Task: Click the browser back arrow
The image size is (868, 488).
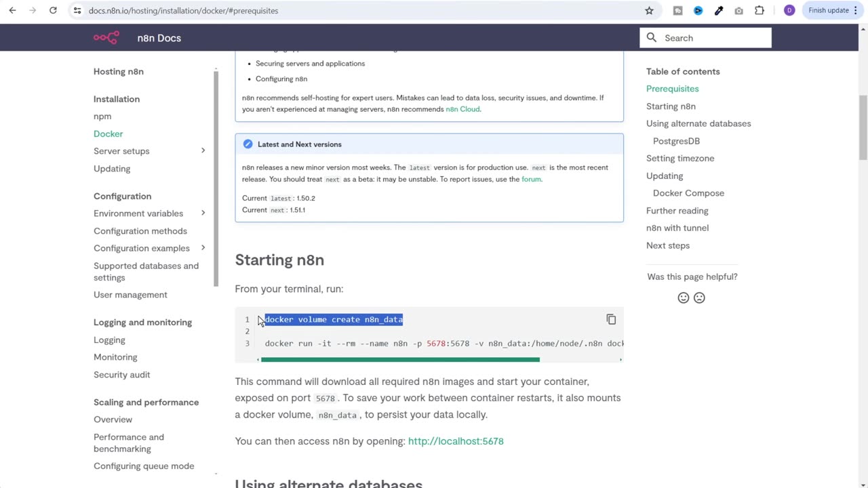Action: pyautogui.click(x=12, y=10)
